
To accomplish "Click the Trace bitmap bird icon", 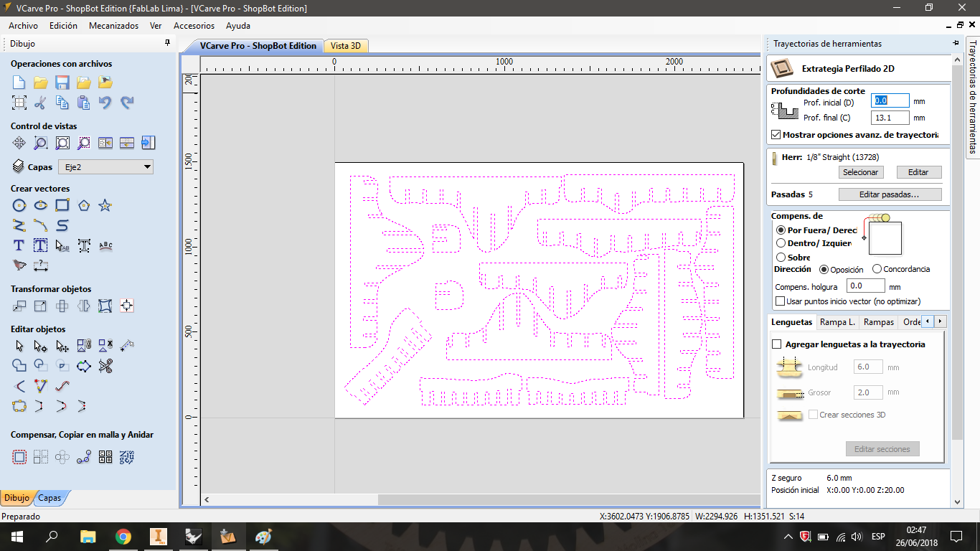I will (19, 265).
